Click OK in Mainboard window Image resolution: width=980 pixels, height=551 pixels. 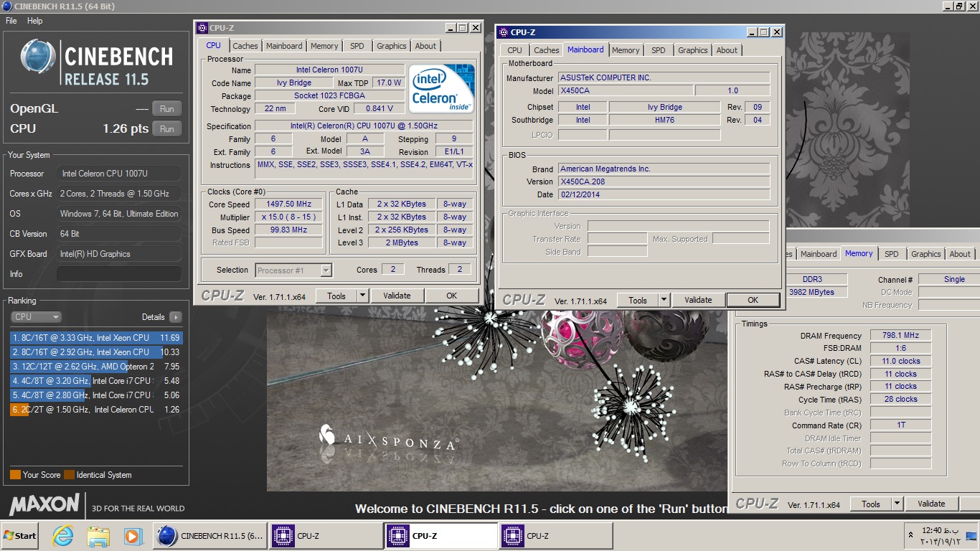tap(753, 300)
